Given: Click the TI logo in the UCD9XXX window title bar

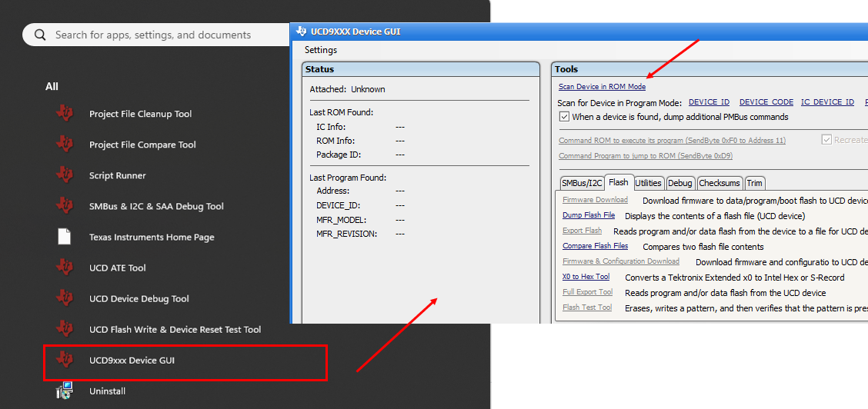Looking at the screenshot, I should 302,32.
